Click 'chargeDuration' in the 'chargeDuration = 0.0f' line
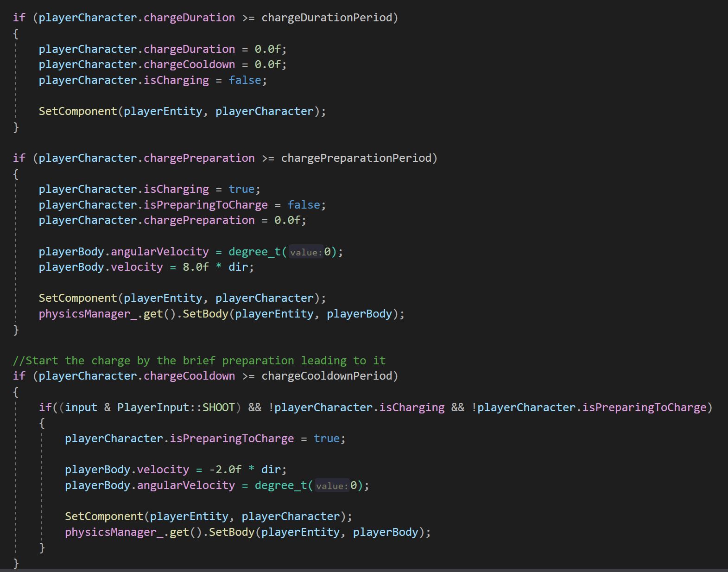The image size is (728, 572). click(189, 49)
